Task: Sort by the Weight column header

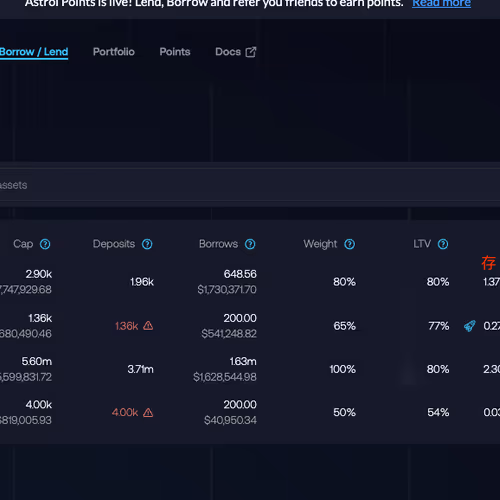Action: [320, 244]
